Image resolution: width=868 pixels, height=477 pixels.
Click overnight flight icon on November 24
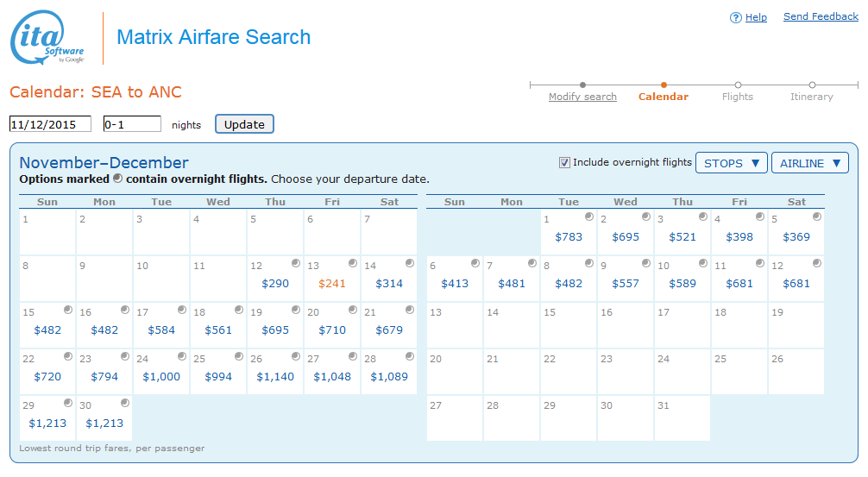pyautogui.click(x=181, y=356)
